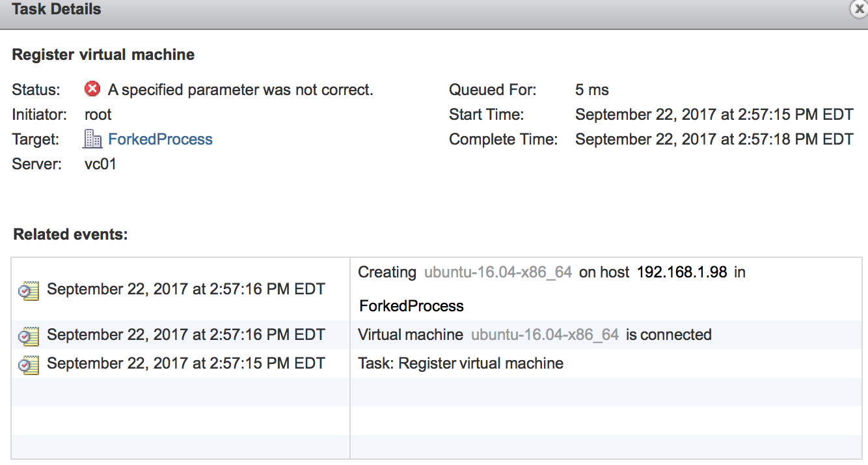Open ubuntu-16.04-x86_64 link in connected event
Image resolution: width=868 pixels, height=465 pixels.
coord(545,335)
